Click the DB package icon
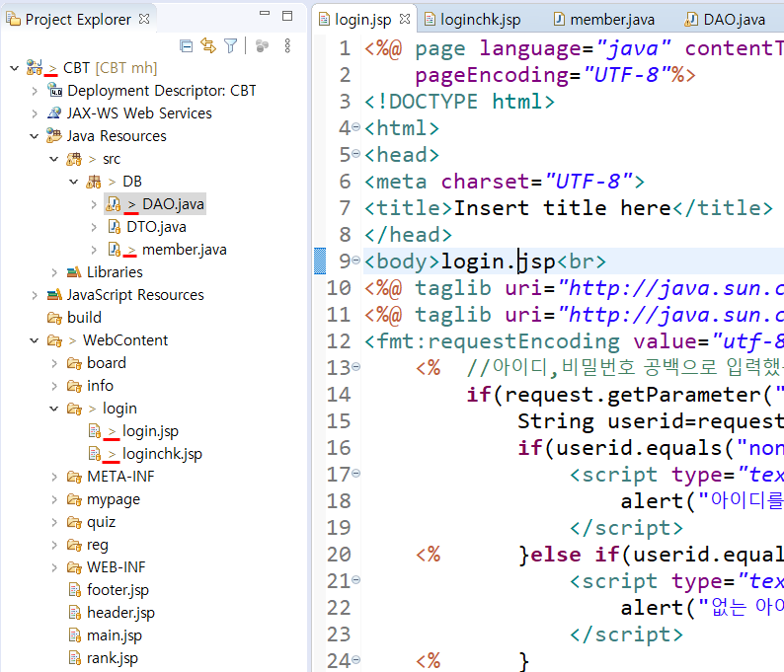 94,182
